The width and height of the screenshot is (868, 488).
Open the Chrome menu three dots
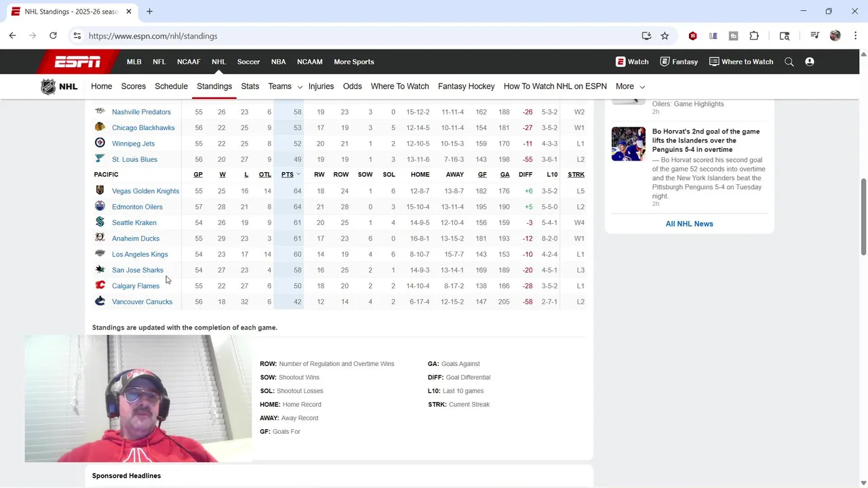pos(855,36)
